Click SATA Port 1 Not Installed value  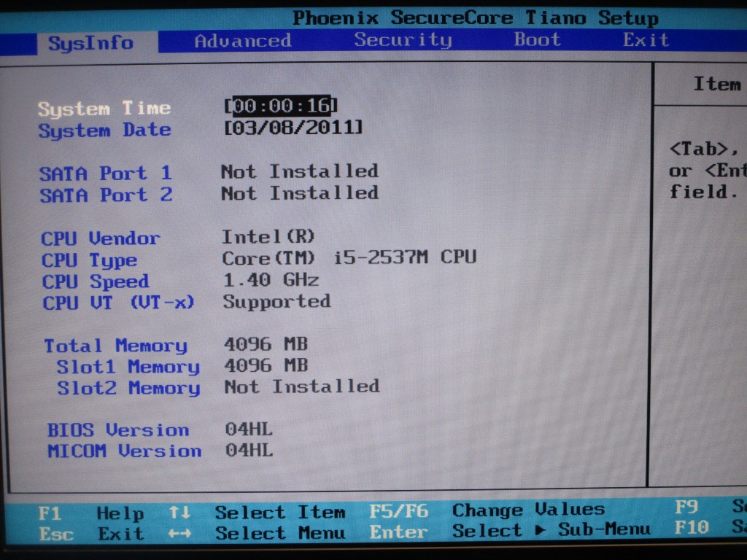click(300, 171)
